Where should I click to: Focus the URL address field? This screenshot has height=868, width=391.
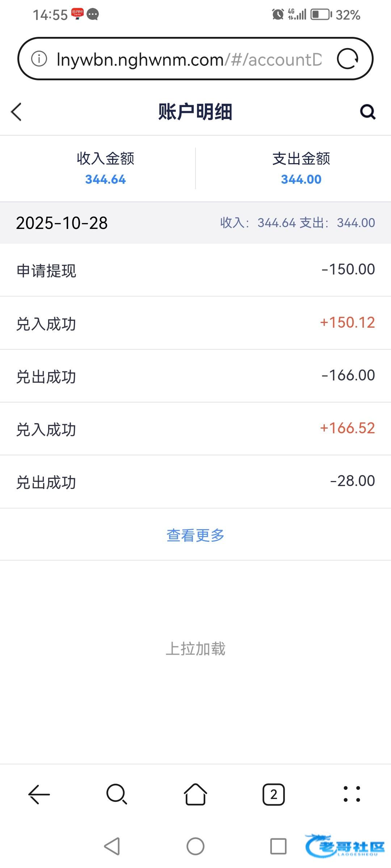188,59
